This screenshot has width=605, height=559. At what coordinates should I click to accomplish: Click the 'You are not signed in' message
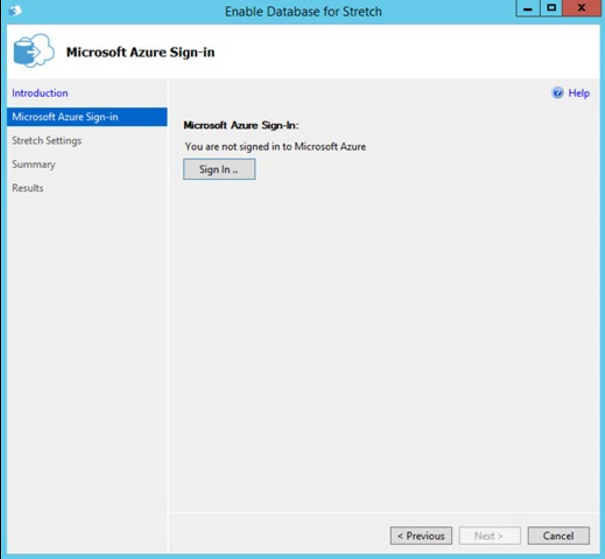click(275, 147)
